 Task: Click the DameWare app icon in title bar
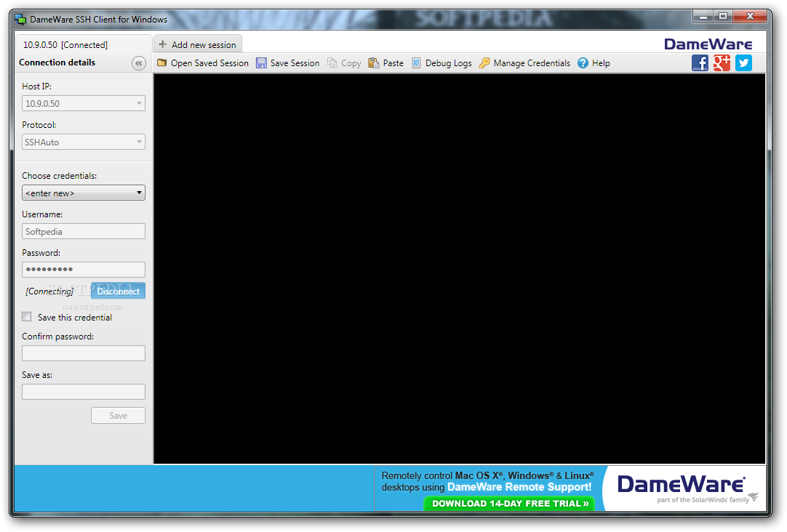(x=20, y=20)
